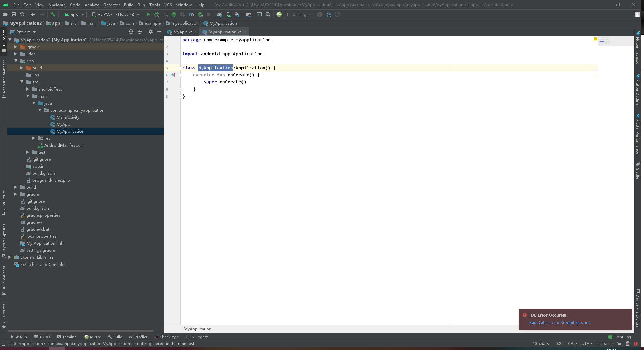This screenshot has width=644, height=350.
Task: Open AndroidManifest.xml in project tree
Action: pyautogui.click(x=64, y=145)
